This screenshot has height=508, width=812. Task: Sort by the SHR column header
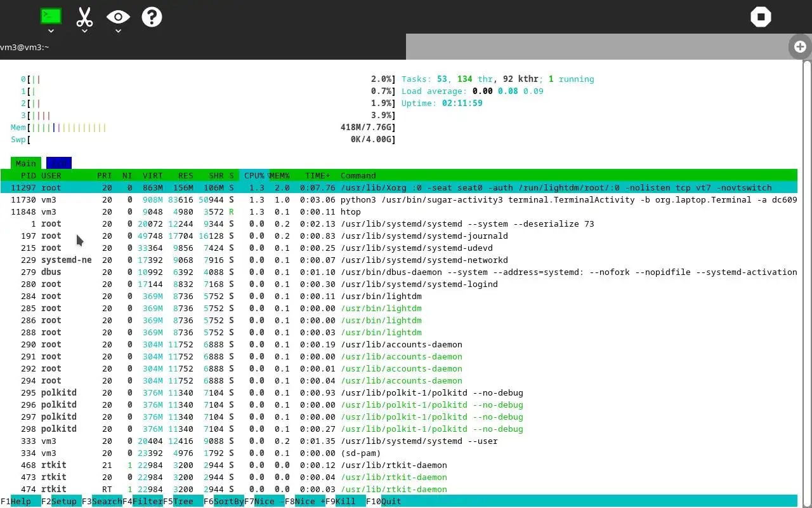216,175
